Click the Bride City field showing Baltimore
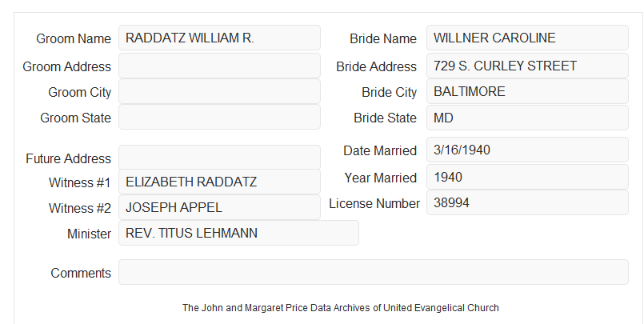 pos(527,91)
